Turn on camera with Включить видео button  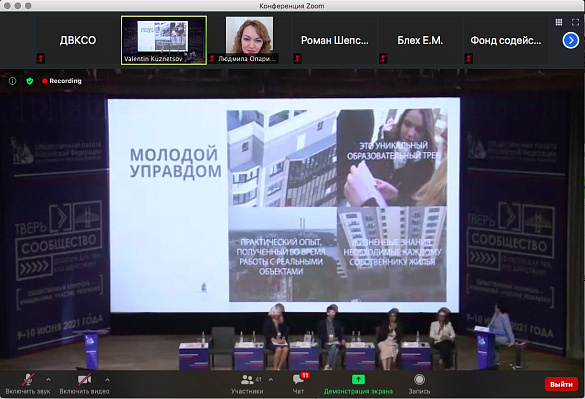84,384
